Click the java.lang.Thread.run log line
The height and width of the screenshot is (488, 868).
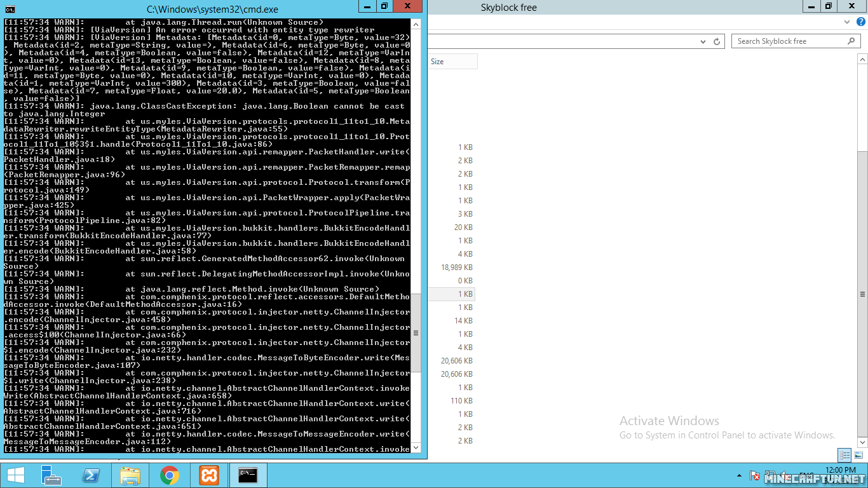pos(164,22)
